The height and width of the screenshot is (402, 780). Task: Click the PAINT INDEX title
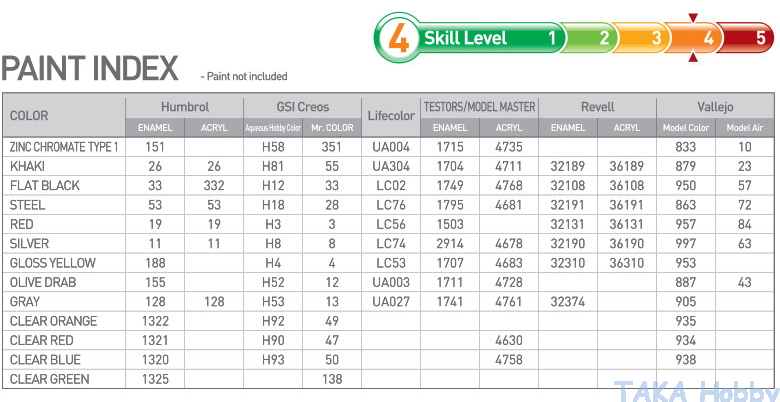coord(90,70)
